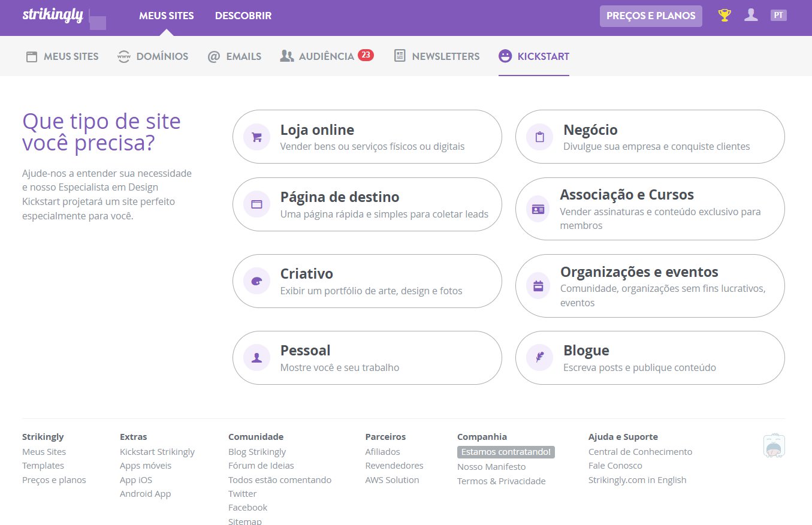Image resolution: width=812 pixels, height=525 pixels.
Task: Open the Twitter footer link
Action: pyautogui.click(x=242, y=494)
